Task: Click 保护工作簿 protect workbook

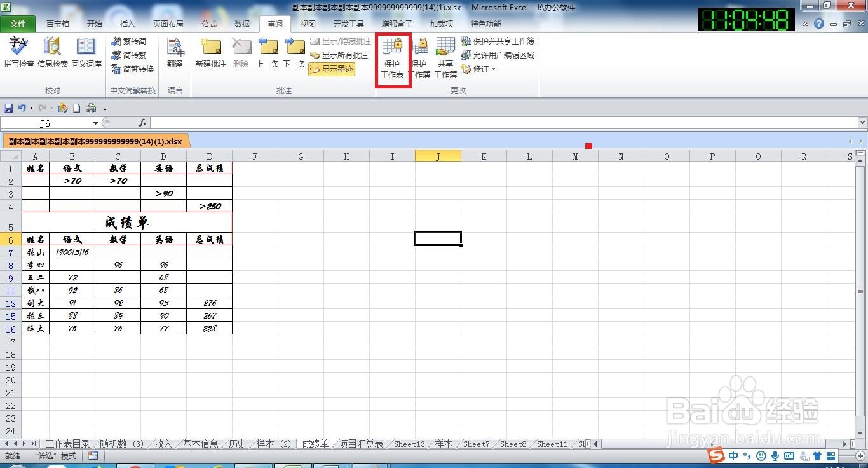Action: [x=419, y=58]
